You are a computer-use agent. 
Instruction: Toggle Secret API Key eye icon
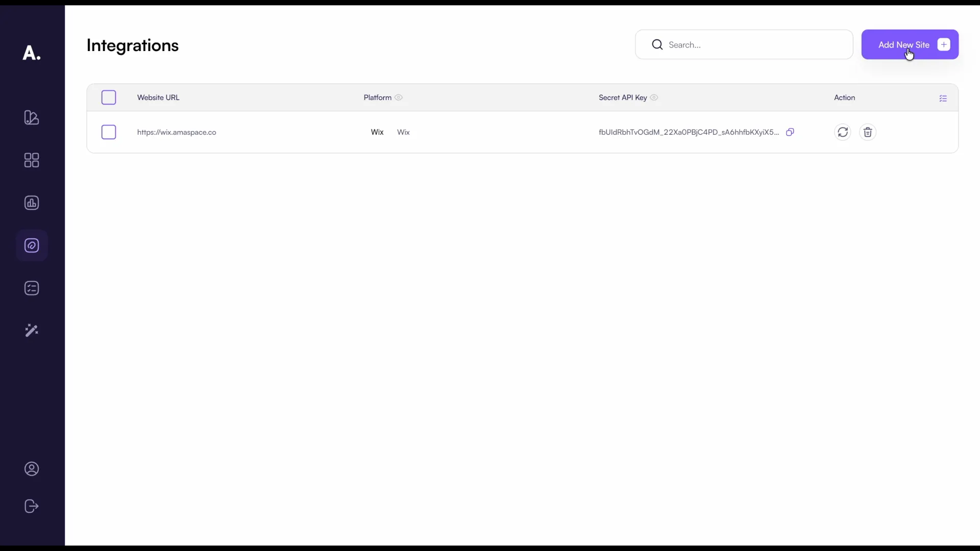point(654,97)
